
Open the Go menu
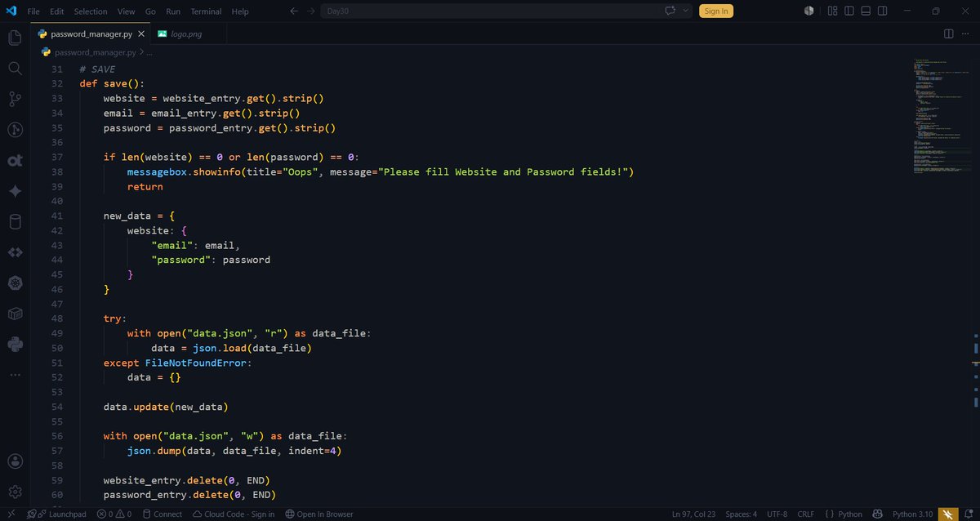(x=150, y=11)
